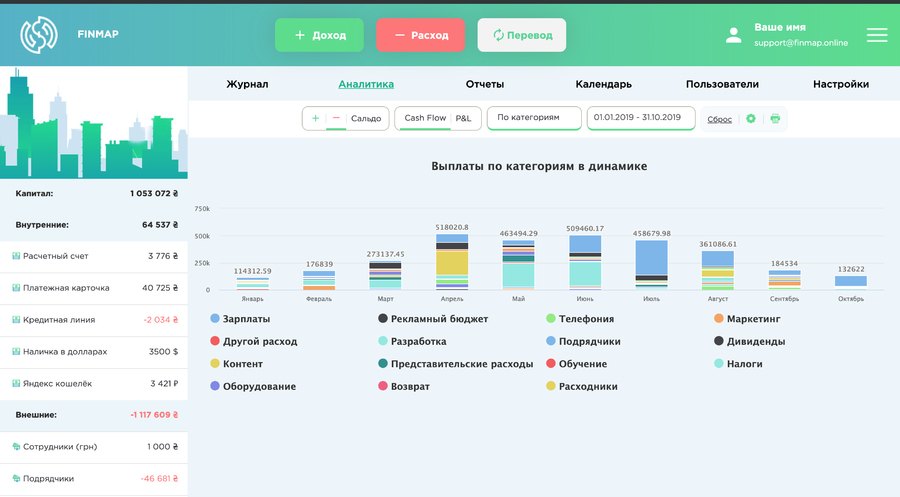Viewport: 900px width, 497px height.
Task: Click the Расчетный счет account icon
Action: (x=16, y=256)
